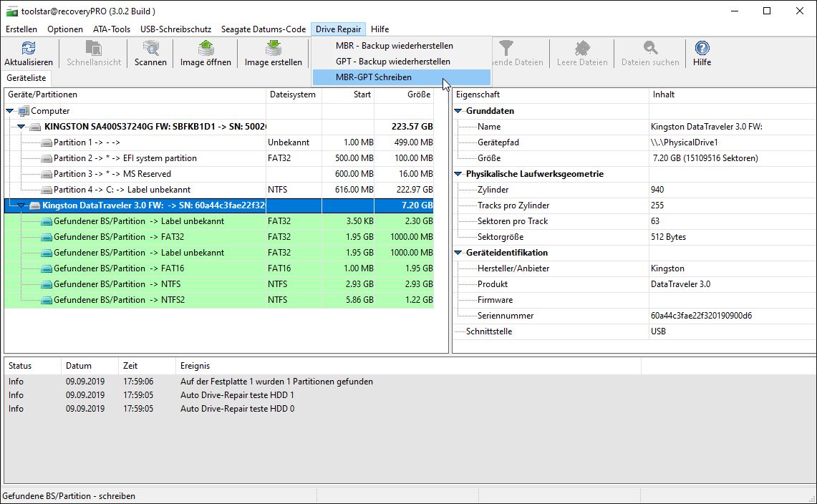Click the Image erstellen toolbar icon
The width and height of the screenshot is (817, 504).
click(273, 48)
